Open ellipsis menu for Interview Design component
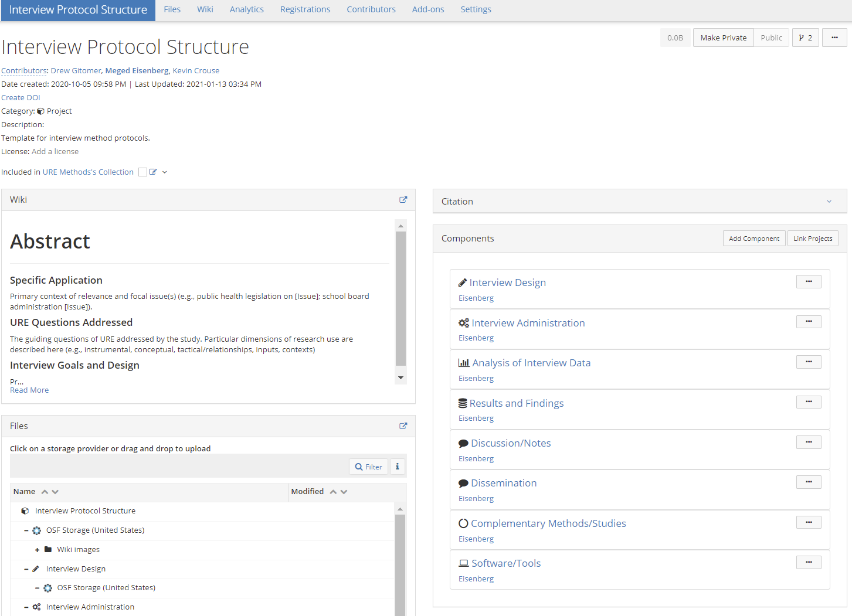The height and width of the screenshot is (616, 852). click(x=809, y=282)
